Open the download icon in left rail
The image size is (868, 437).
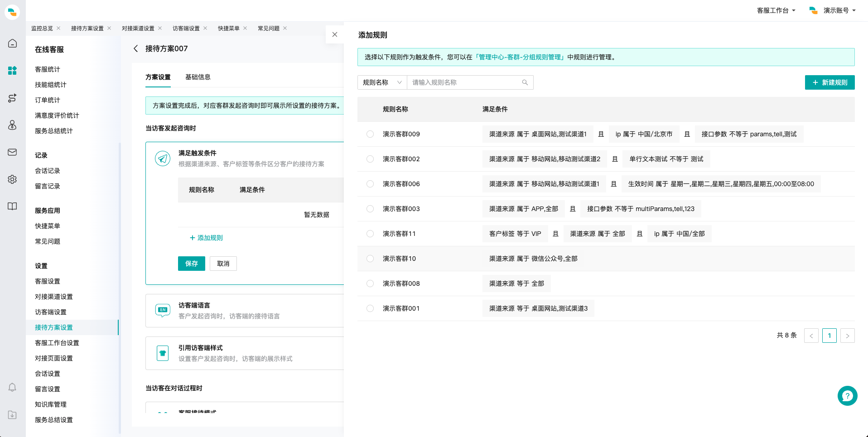coord(12,415)
